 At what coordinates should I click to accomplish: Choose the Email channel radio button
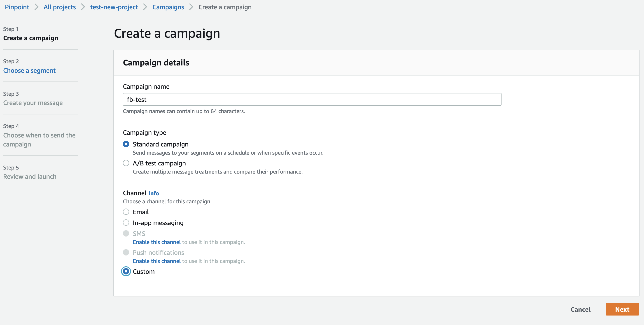point(126,212)
